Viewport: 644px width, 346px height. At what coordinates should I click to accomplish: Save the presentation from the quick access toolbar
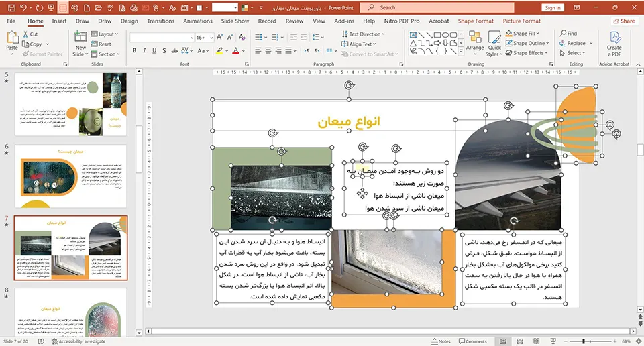(x=11, y=8)
